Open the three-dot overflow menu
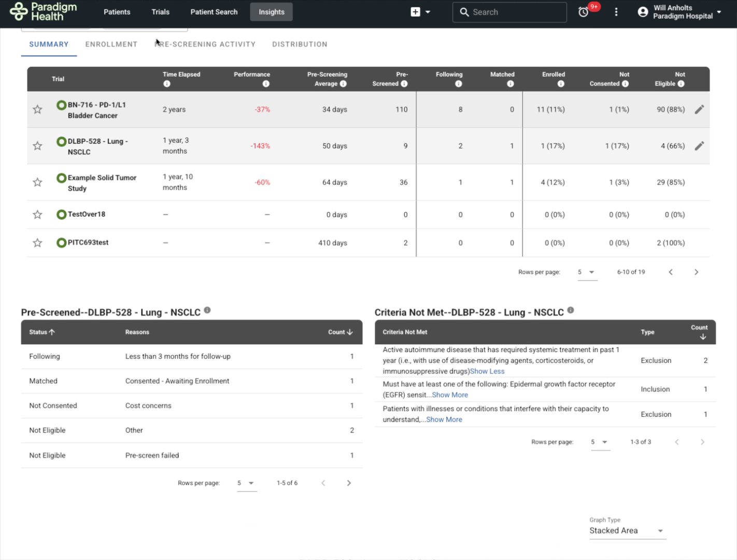 point(616,12)
